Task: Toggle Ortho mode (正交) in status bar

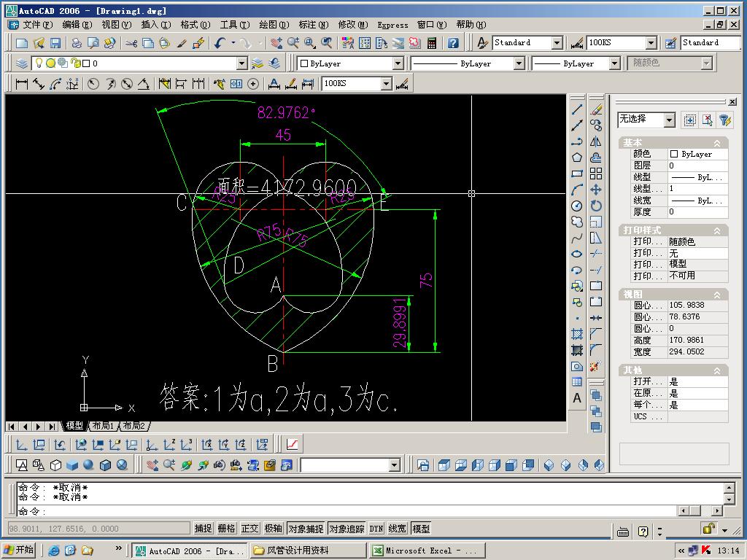Action: pyautogui.click(x=249, y=528)
